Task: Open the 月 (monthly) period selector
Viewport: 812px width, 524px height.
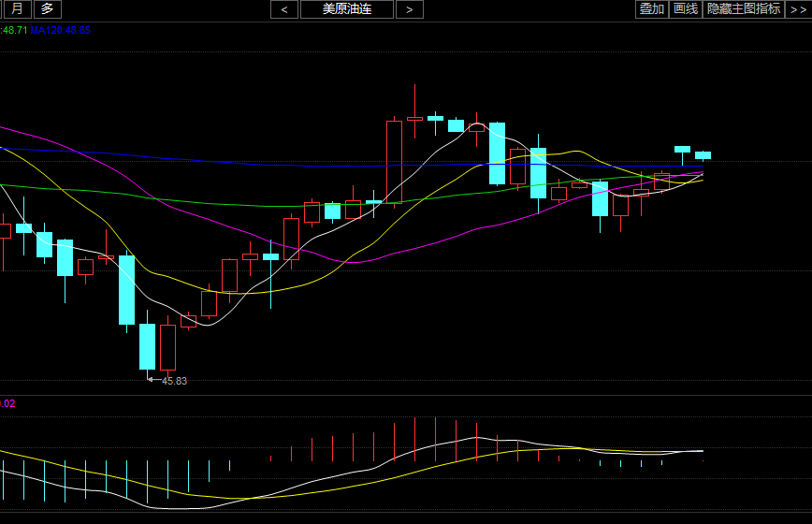Action: tap(17, 9)
